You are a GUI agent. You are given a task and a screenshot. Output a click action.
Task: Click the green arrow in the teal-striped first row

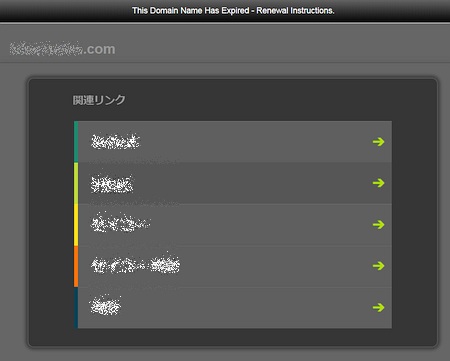[x=378, y=142]
